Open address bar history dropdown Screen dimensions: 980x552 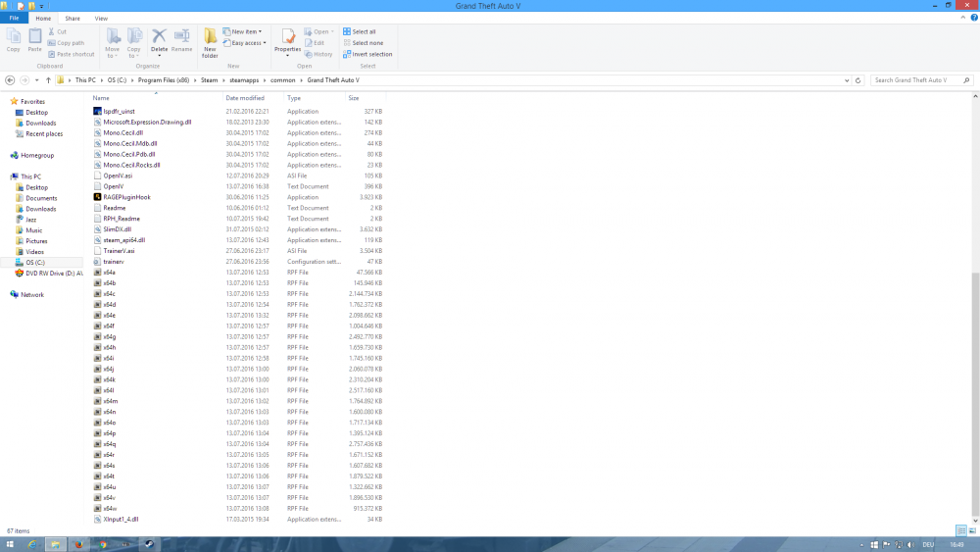[x=847, y=80]
